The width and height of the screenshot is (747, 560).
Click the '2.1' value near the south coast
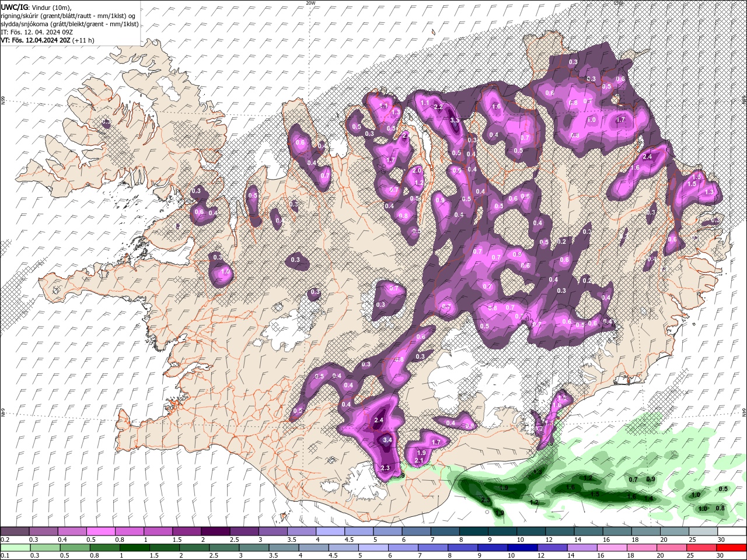(x=418, y=461)
